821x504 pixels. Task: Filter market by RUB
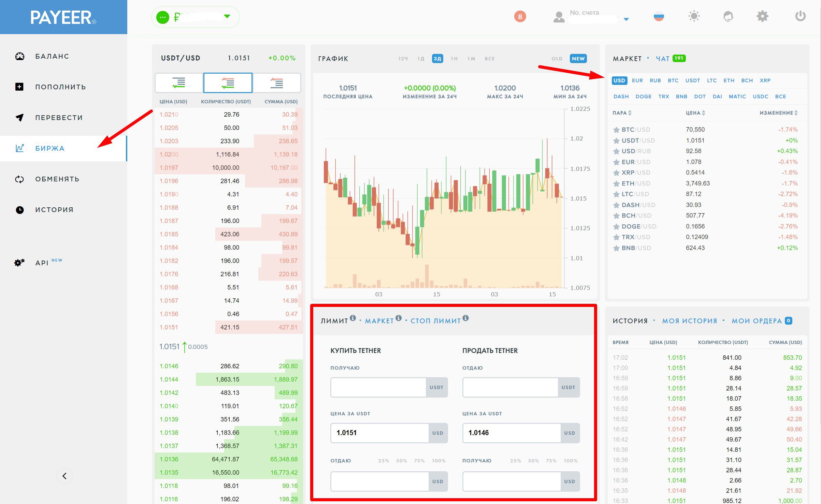pyautogui.click(x=655, y=80)
